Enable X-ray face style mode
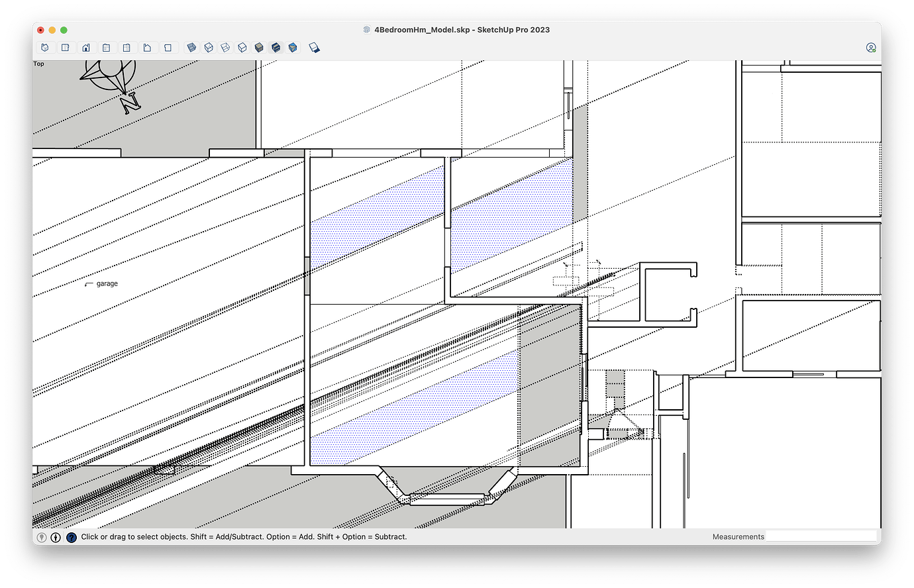The width and height of the screenshot is (914, 588). pyautogui.click(x=192, y=47)
